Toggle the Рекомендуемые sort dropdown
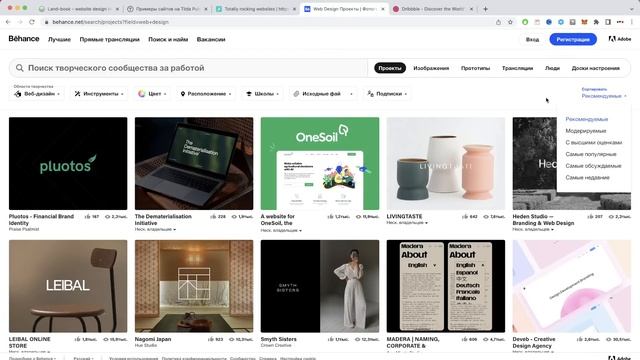This screenshot has width=640, height=360. point(604,96)
